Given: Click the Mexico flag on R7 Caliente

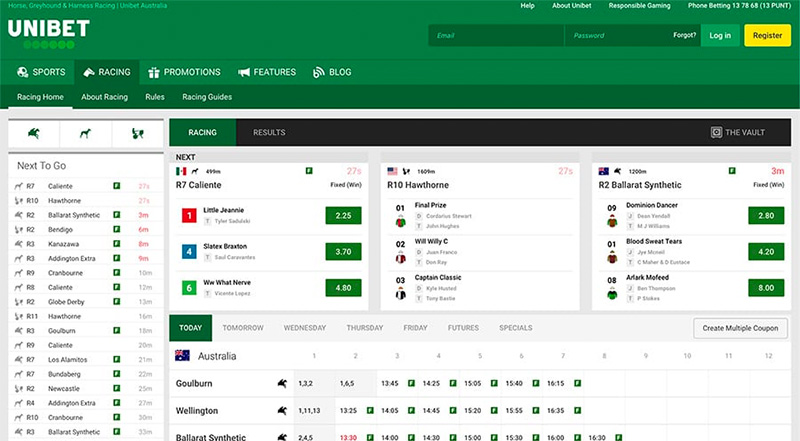Looking at the screenshot, I should [181, 171].
